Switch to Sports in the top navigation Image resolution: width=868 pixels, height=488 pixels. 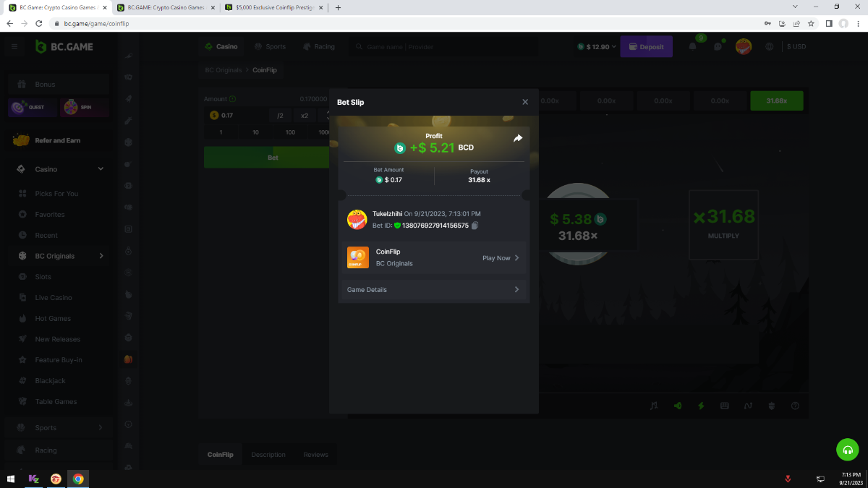click(x=270, y=46)
